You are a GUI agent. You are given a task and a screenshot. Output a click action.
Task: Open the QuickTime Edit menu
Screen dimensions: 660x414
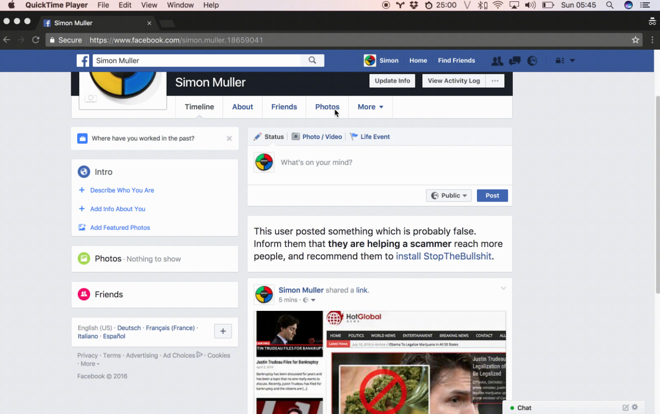[125, 5]
